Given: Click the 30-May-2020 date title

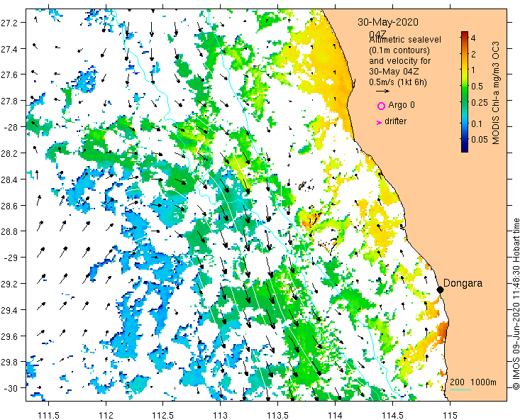Looking at the screenshot, I should pyautogui.click(x=388, y=22).
